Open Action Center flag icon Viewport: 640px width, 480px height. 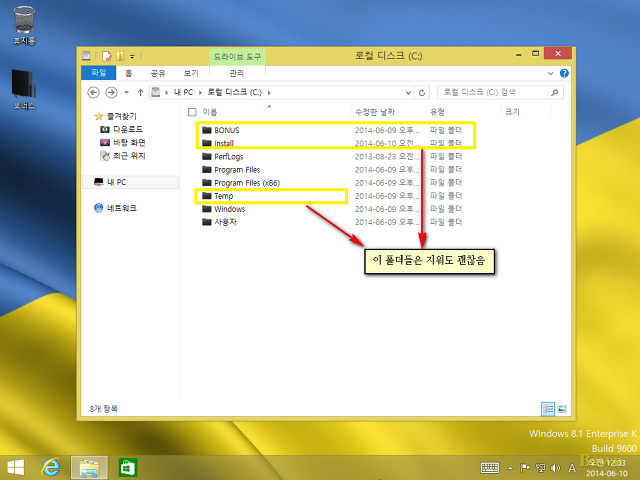click(525, 468)
